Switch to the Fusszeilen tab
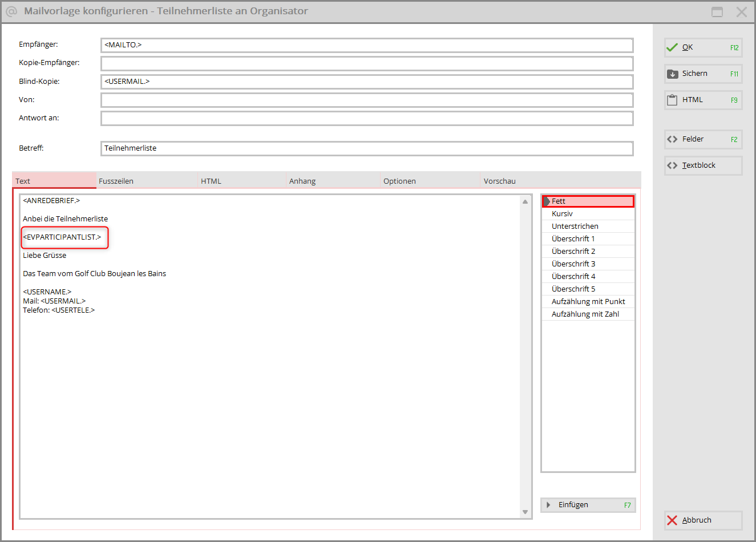The height and width of the screenshot is (542, 756). coord(116,181)
